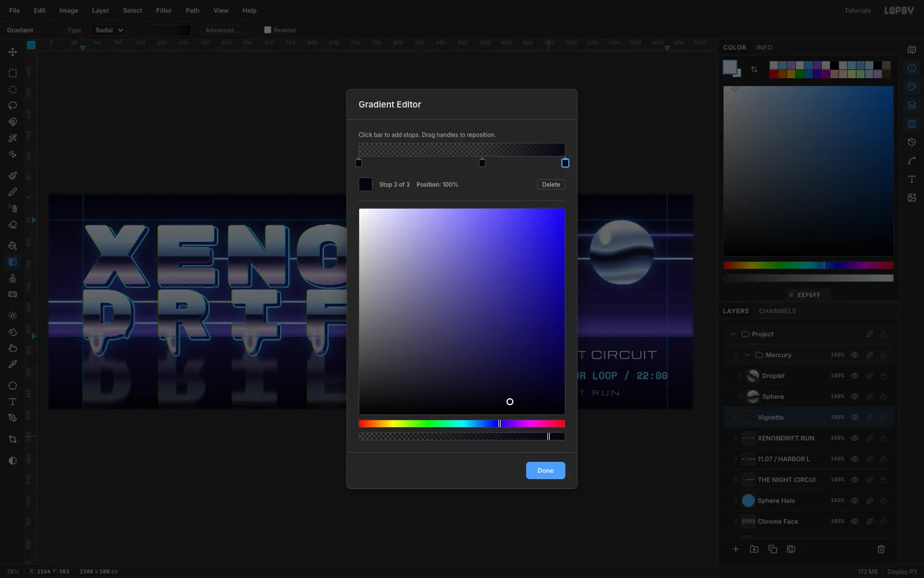Click the hue slider in Gradient Editor
This screenshot has width=924, height=578.
click(462, 424)
